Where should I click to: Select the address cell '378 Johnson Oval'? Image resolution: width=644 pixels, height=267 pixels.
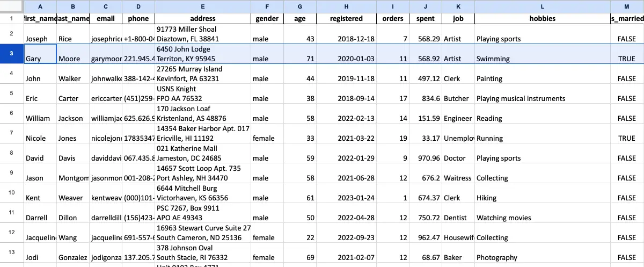tap(203, 252)
